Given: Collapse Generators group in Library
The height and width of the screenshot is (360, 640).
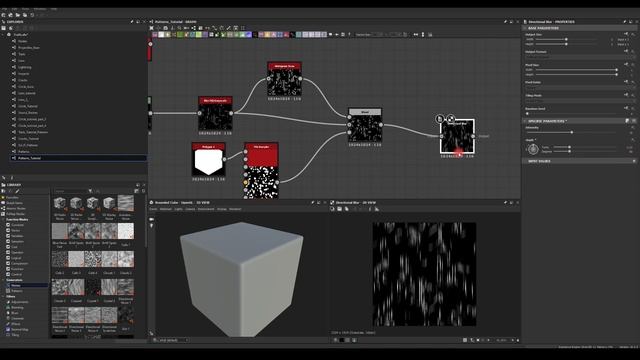Looking at the screenshot, I should pos(3,280).
